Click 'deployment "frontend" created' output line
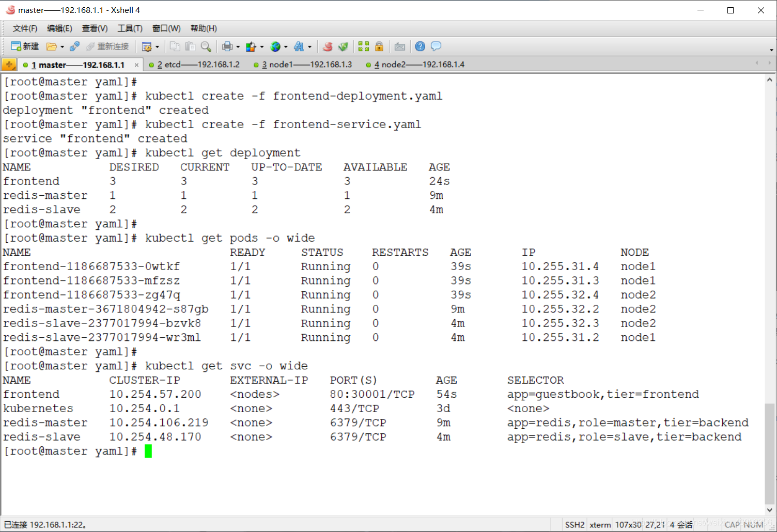The height and width of the screenshot is (532, 777). [106, 110]
